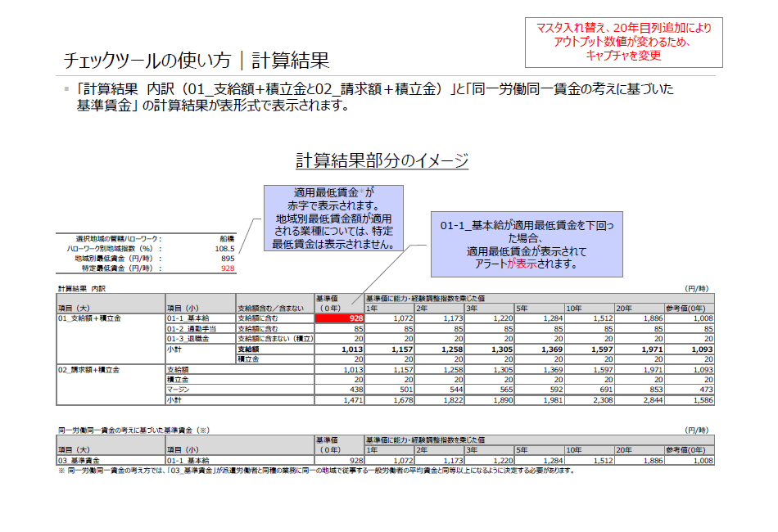Select the マージン value 473
The image size is (778, 532).
(x=690, y=390)
